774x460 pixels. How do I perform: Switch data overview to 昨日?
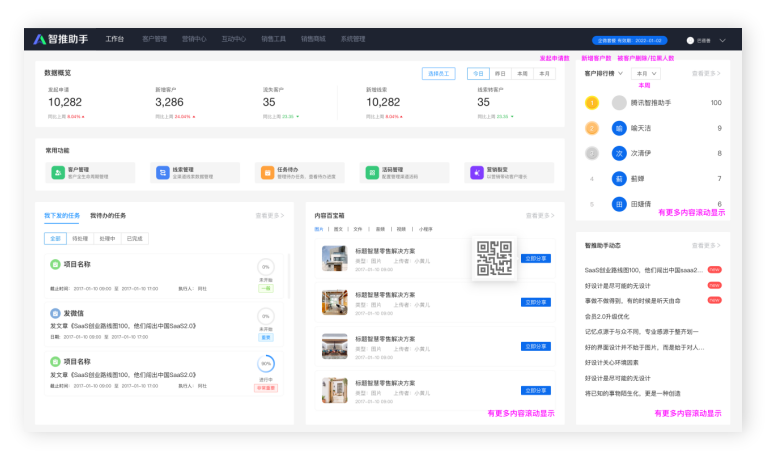pos(500,74)
